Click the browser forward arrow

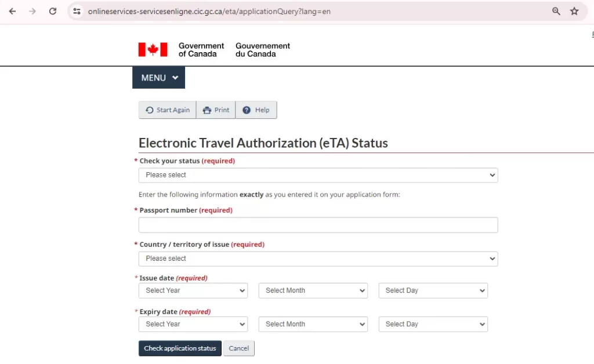pyautogui.click(x=32, y=11)
